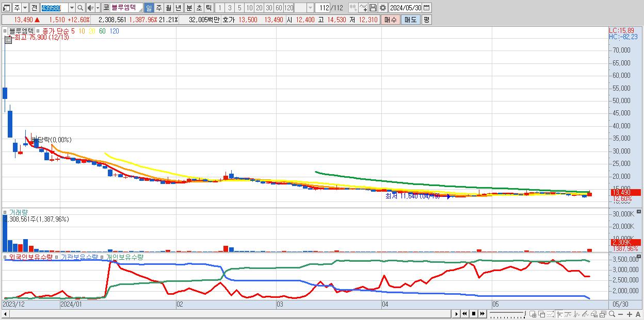Click the chart image copy icon
Image resolution: width=644 pixels, height=320 pixels.
[603, 314]
